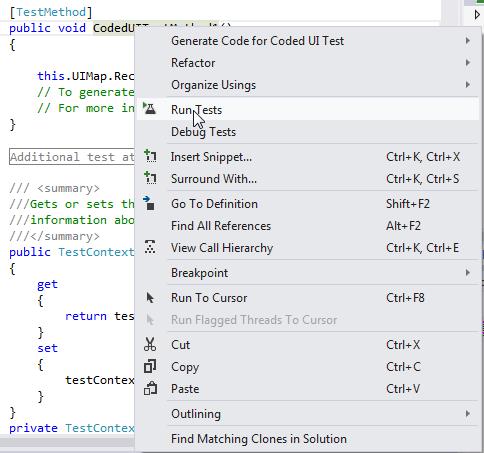
Task: Click the Paste clipboard icon
Action: 150,388
